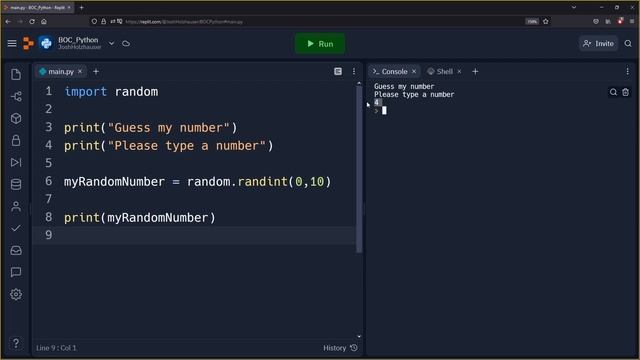640x360 pixels.
Task: Close the Shell tab
Action: [459, 71]
